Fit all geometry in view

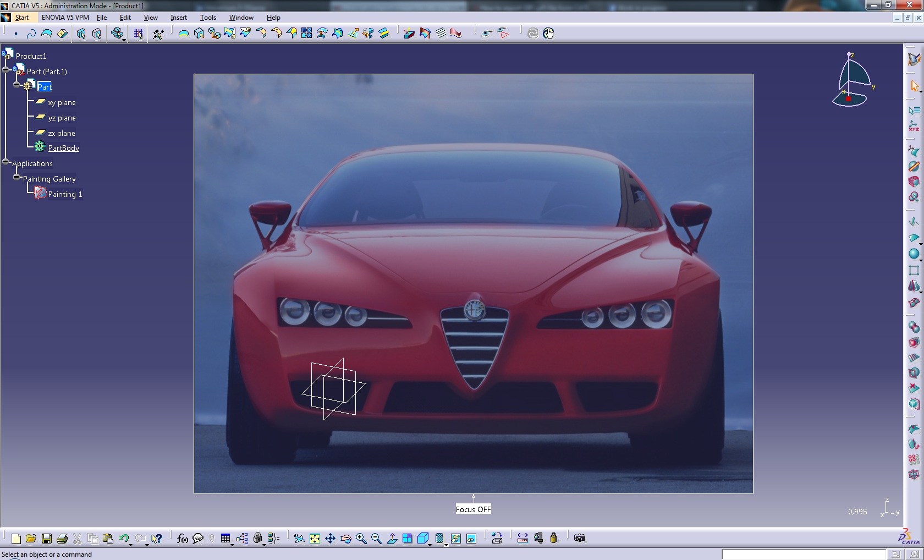[x=315, y=539]
